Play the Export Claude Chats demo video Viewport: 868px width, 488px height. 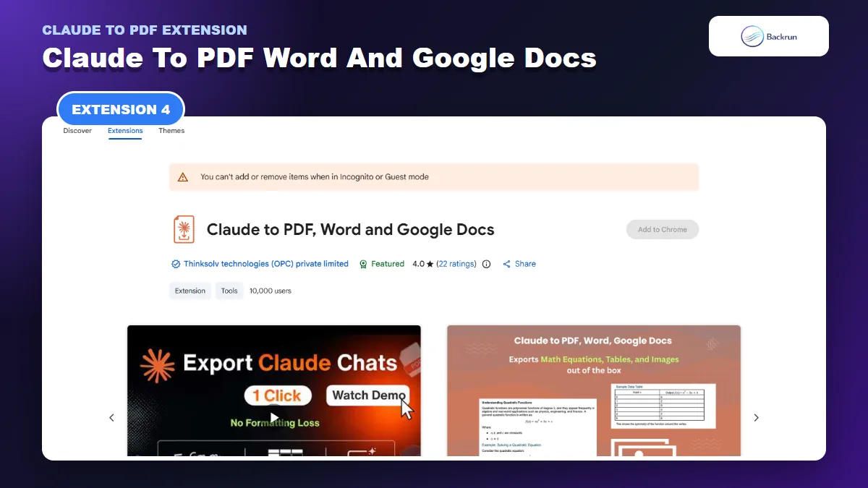click(x=273, y=417)
